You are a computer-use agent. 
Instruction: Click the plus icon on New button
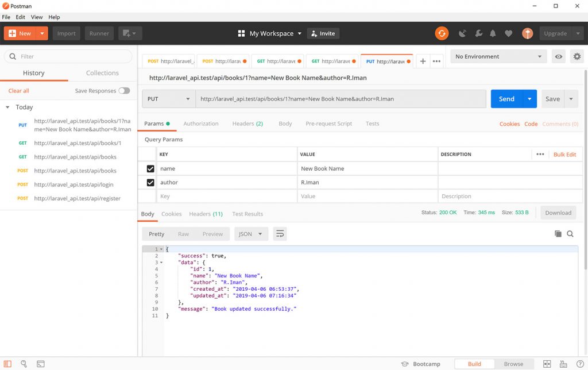(x=12, y=33)
